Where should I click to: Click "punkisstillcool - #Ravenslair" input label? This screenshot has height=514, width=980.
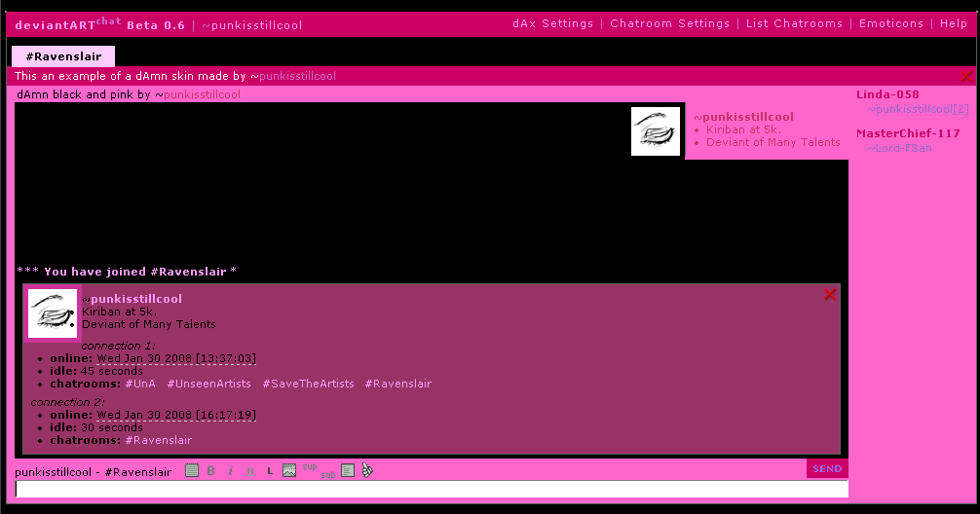click(94, 472)
